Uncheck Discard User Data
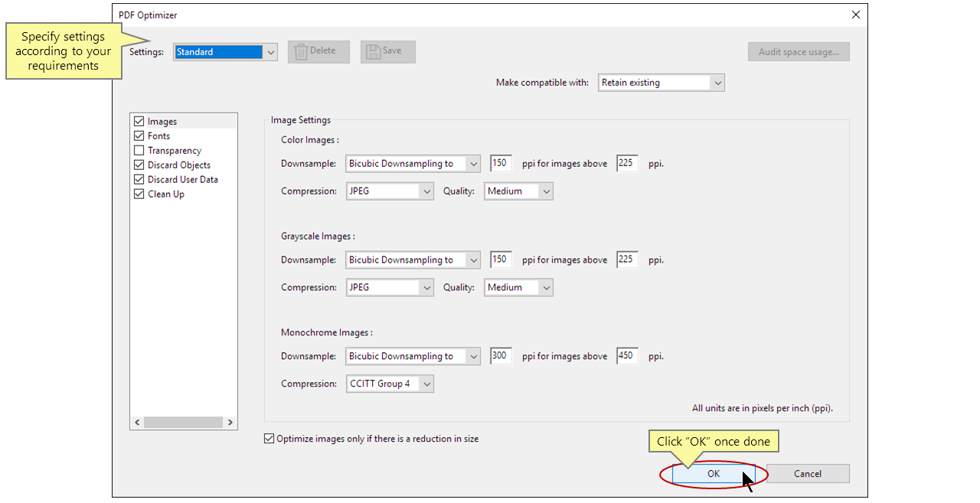This screenshot has width=980, height=503. (139, 179)
